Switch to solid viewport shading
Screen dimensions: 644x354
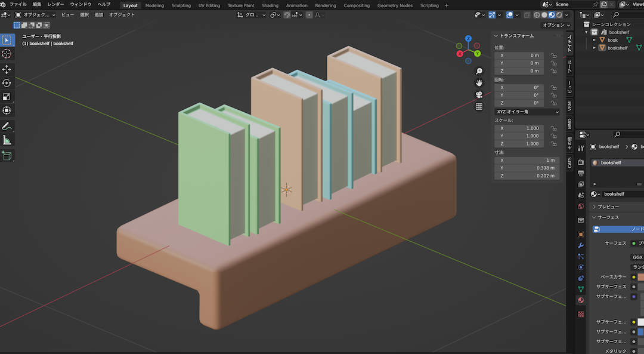pos(544,15)
